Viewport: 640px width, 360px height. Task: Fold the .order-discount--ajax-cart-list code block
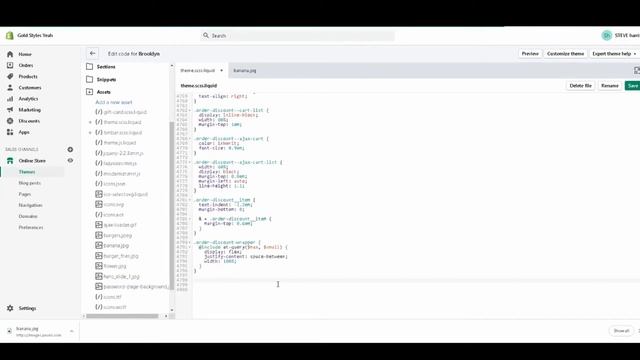190,162
